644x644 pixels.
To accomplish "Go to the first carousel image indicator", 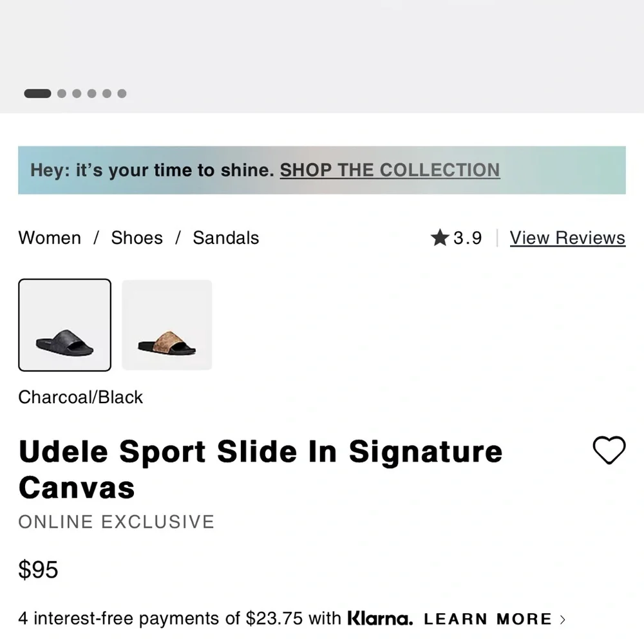I will coord(37,93).
